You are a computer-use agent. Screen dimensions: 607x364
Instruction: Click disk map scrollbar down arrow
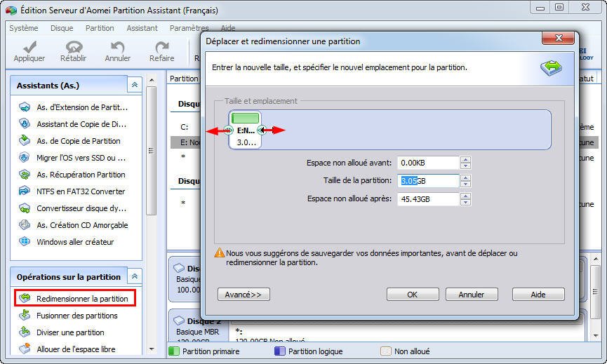tap(595, 335)
